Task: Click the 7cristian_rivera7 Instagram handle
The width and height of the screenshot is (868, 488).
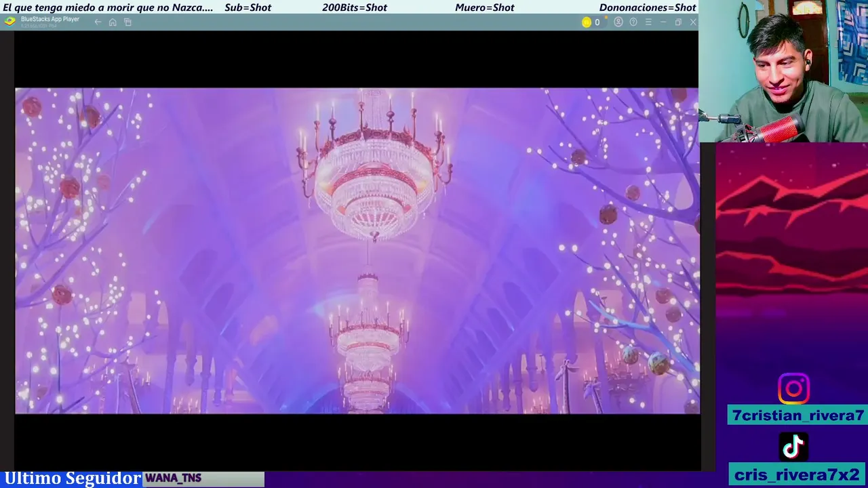Action: tap(797, 415)
